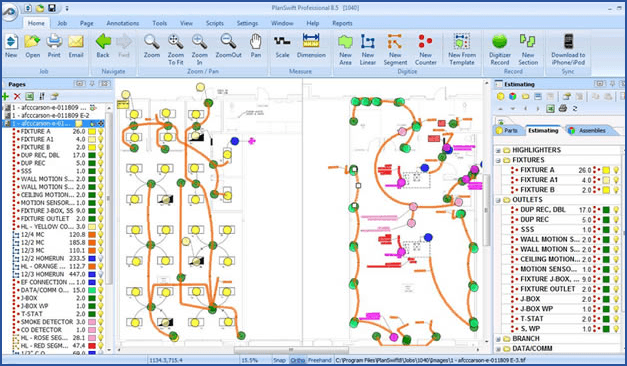Open the New From Template tool
The width and height of the screenshot is (627, 366).
[x=462, y=49]
